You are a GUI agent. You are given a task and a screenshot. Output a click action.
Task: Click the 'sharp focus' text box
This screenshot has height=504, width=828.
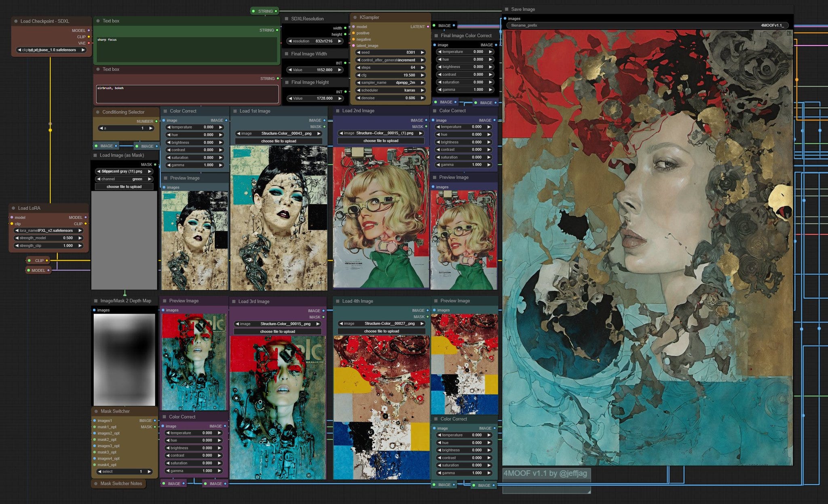coord(186,49)
